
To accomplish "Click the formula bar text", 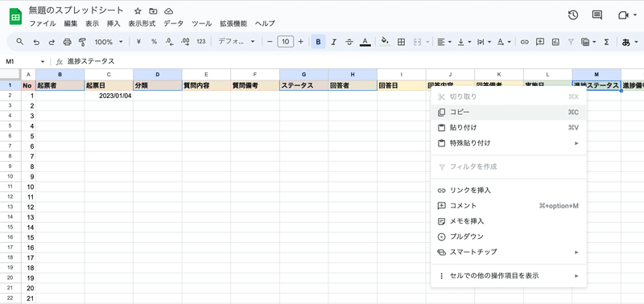I will pos(91,61).
